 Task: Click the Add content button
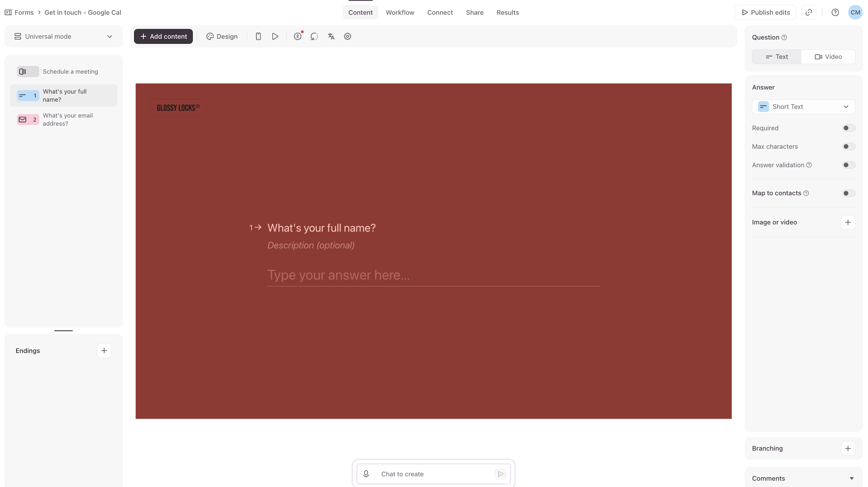click(163, 36)
